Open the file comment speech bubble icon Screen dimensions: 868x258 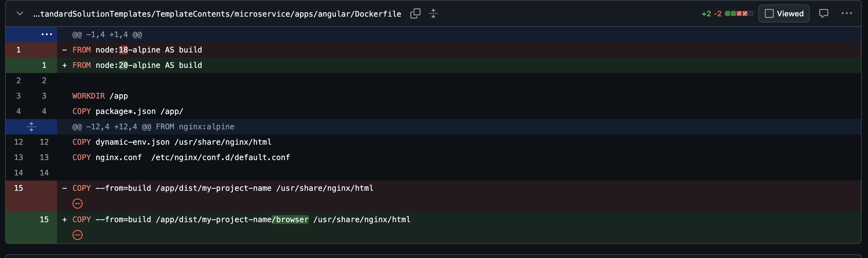[x=823, y=13]
